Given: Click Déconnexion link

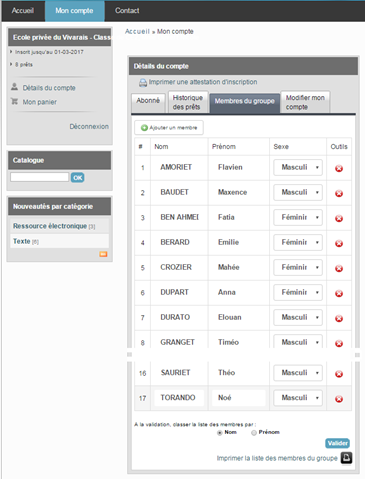Looking at the screenshot, I should 89,126.
